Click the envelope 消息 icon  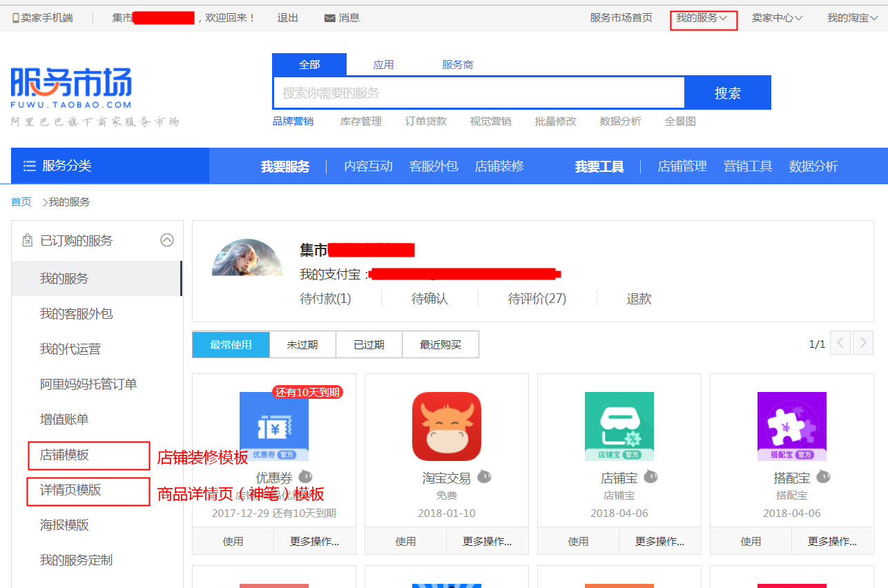[x=330, y=18]
